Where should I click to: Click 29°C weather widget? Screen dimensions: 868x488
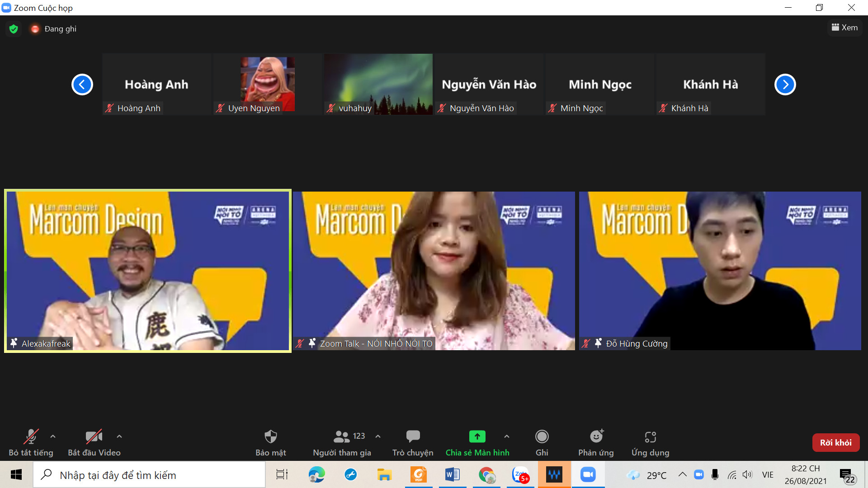[646, 475]
